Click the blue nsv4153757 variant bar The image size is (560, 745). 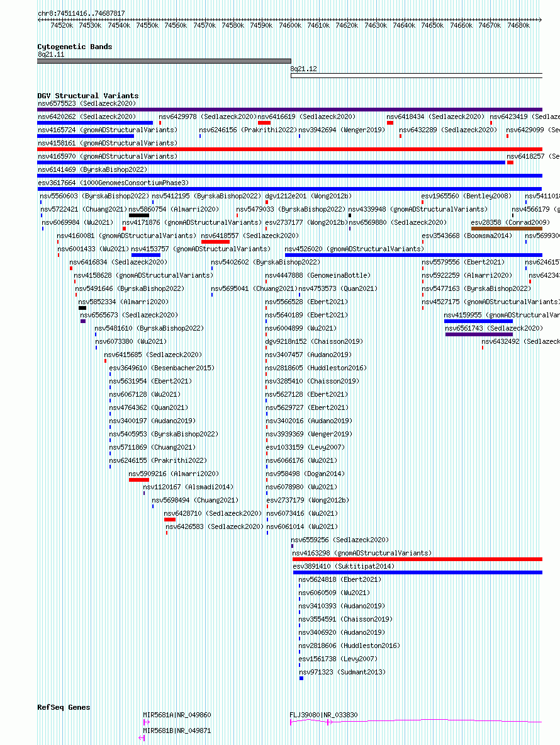tap(146, 255)
